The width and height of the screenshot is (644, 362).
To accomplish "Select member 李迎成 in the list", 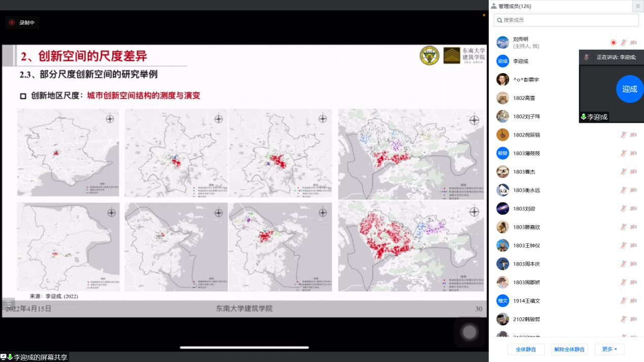I will coord(520,61).
